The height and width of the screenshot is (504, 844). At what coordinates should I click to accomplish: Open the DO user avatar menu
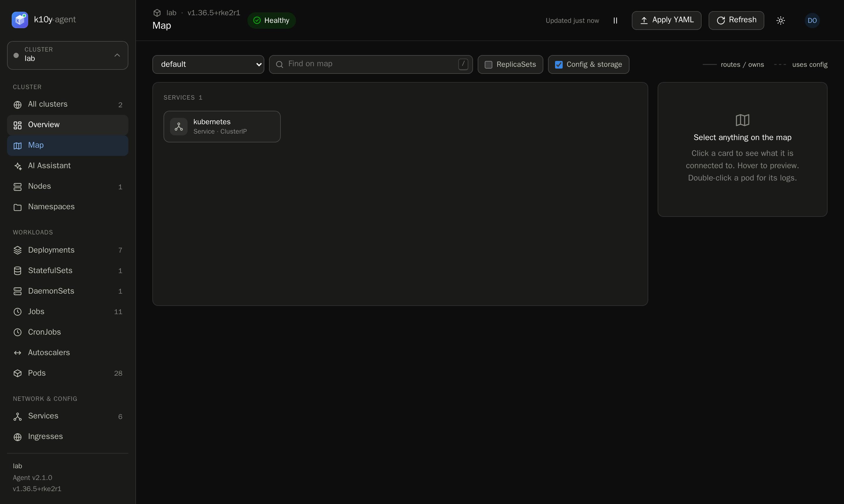point(812,21)
